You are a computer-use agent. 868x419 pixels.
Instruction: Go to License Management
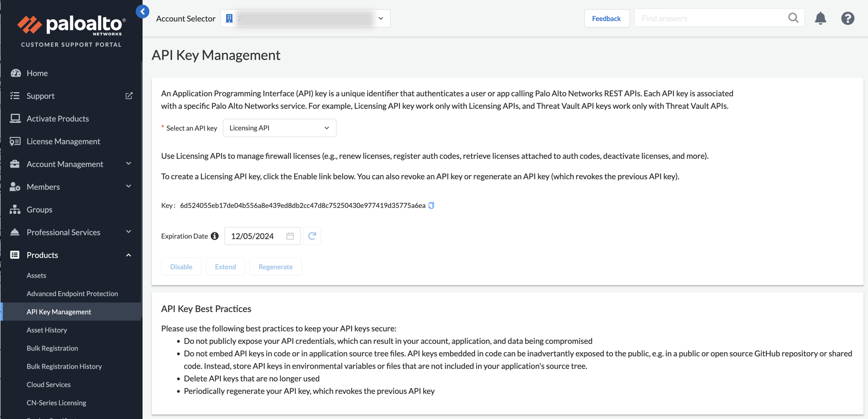coord(63,141)
